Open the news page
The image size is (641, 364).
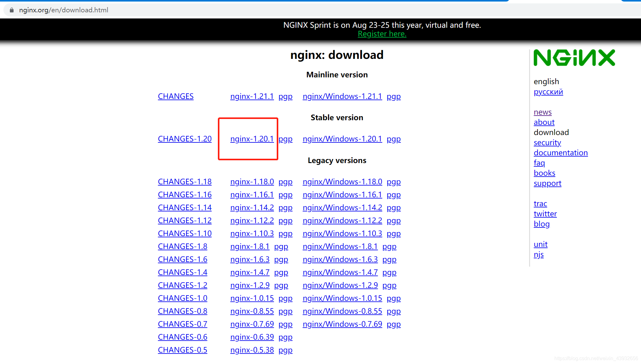[x=543, y=112]
